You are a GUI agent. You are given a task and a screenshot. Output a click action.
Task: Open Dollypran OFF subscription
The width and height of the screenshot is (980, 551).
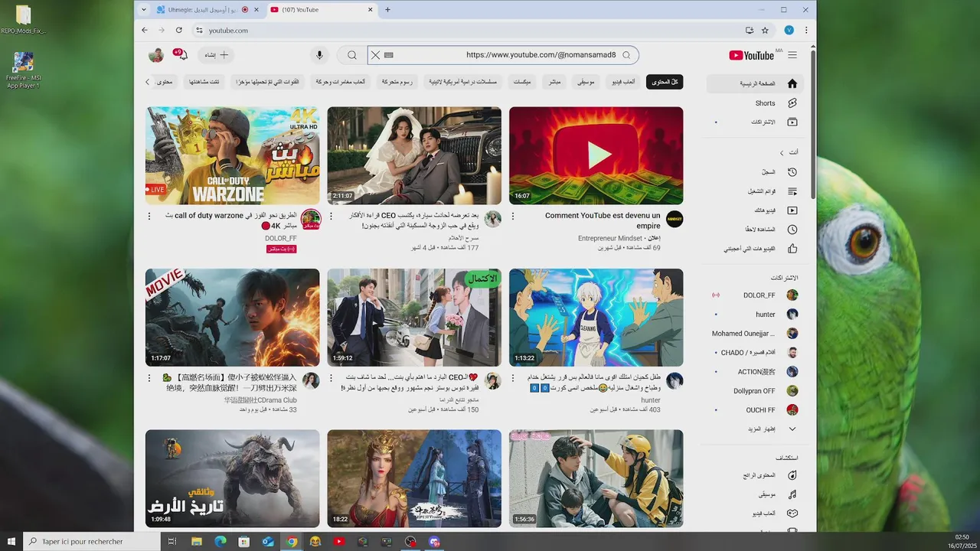[754, 391]
